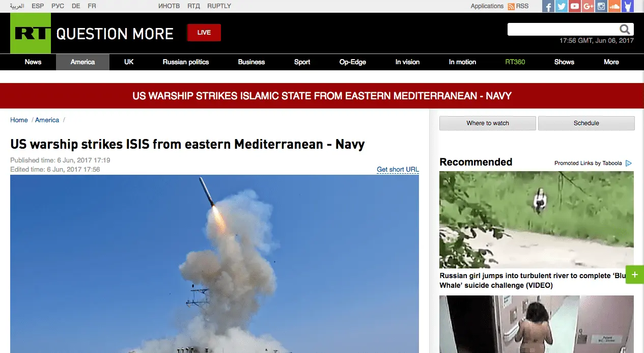644x353 pixels.
Task: Select the Russian politics menu item
Action: (x=186, y=62)
